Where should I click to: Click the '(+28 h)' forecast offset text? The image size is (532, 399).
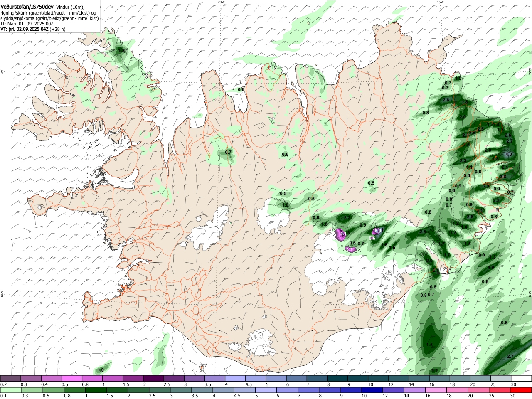click(58, 29)
